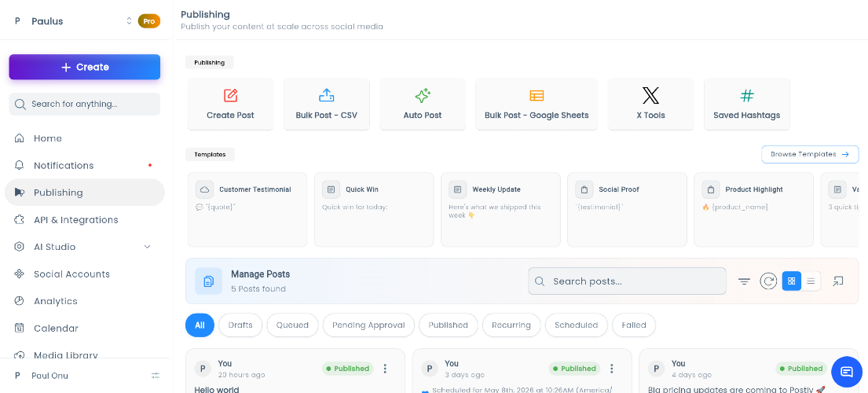
Task: Open Bulk Post - Google Sheets tile
Action: click(x=537, y=104)
